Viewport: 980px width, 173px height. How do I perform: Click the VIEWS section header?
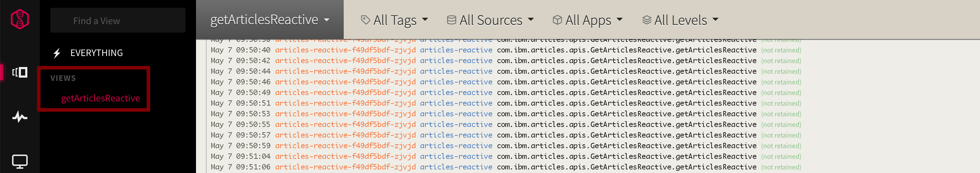point(63,78)
